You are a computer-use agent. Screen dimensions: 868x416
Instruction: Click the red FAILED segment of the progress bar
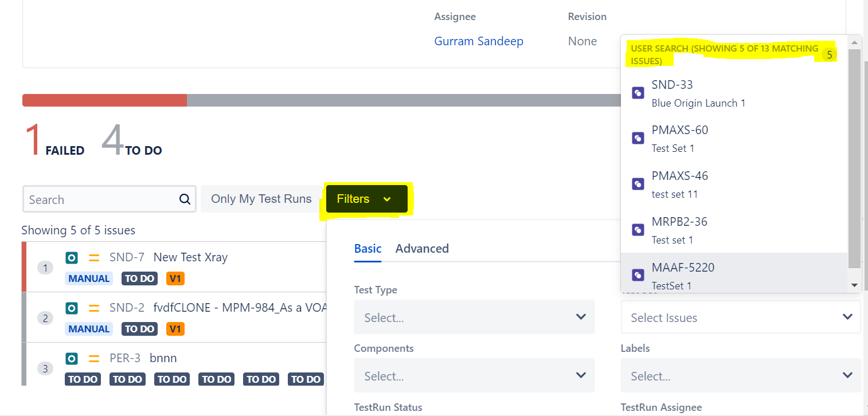(x=103, y=100)
